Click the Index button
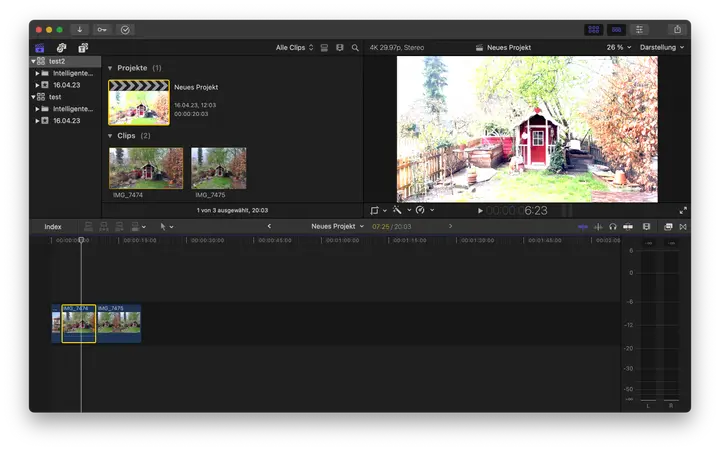 (53, 227)
